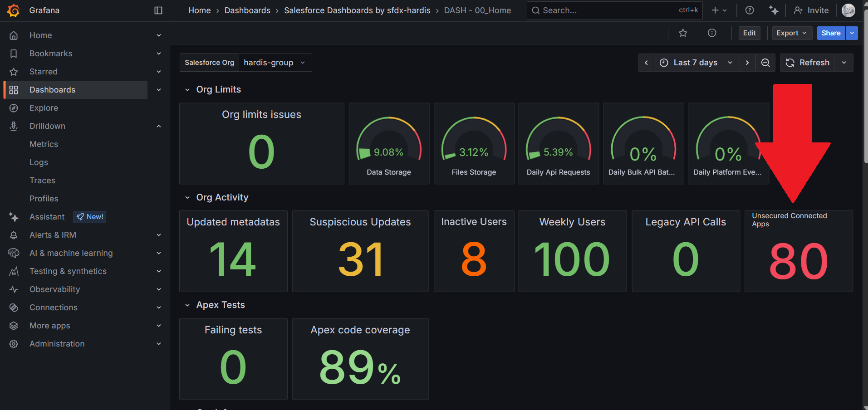868x410 pixels.
Task: Open Explore from the sidebar
Action: (44, 107)
